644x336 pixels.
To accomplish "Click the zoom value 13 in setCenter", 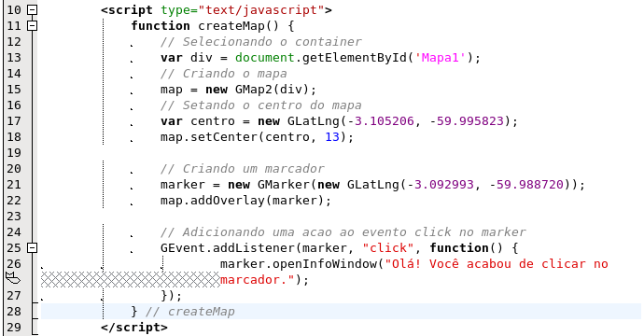I will pyautogui.click(x=332, y=137).
